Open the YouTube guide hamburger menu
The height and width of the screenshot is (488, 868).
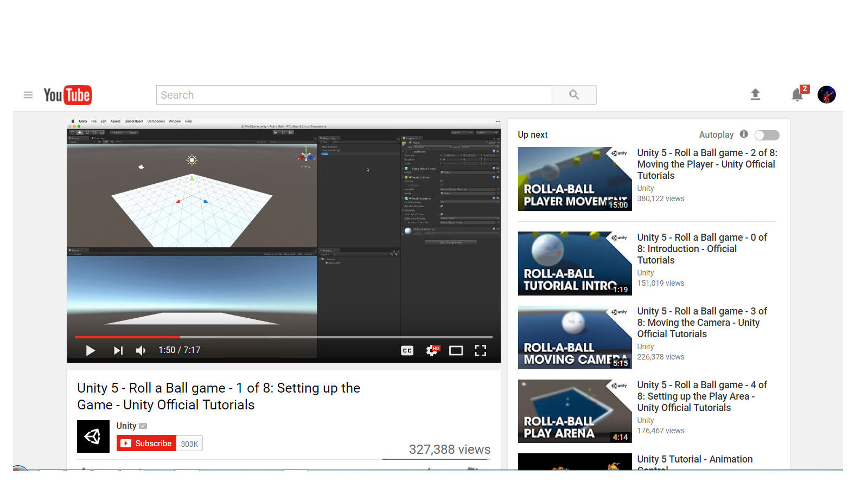coord(28,95)
